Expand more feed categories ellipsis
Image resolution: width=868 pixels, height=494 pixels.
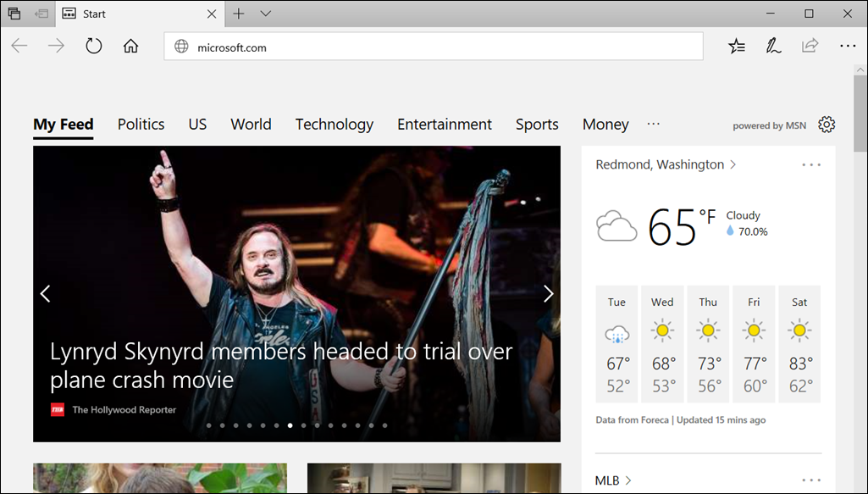point(653,124)
